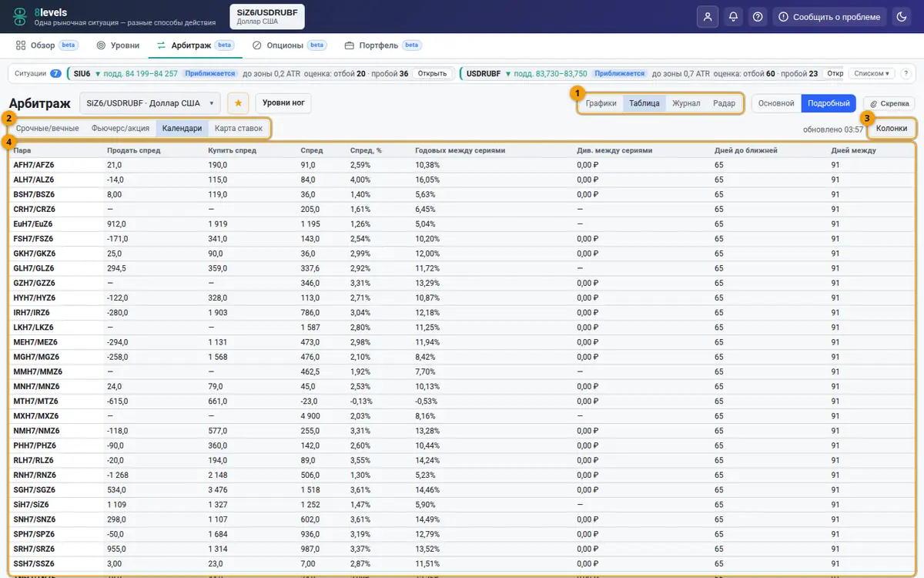Open the Радар view

pyautogui.click(x=724, y=103)
